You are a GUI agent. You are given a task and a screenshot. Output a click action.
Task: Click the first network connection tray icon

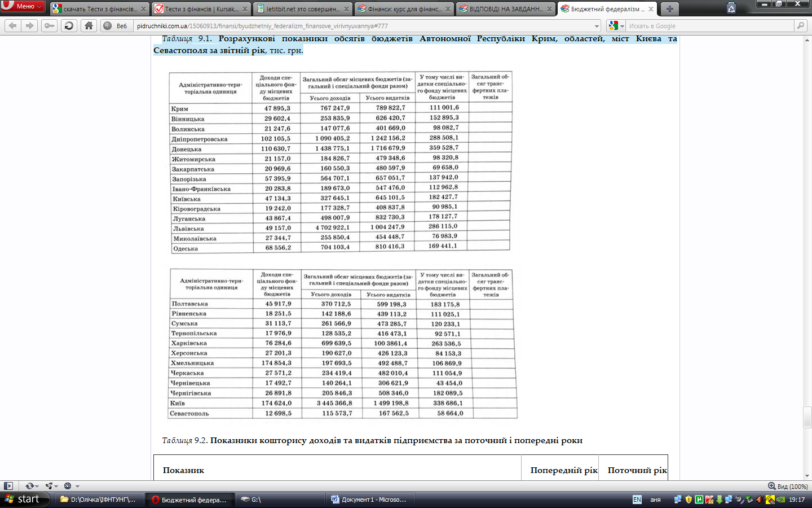(678, 500)
